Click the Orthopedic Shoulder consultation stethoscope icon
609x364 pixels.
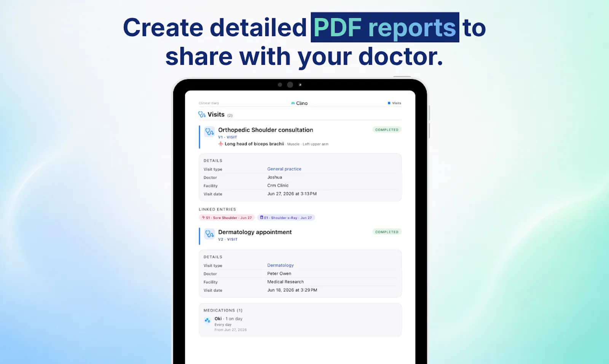(x=209, y=132)
